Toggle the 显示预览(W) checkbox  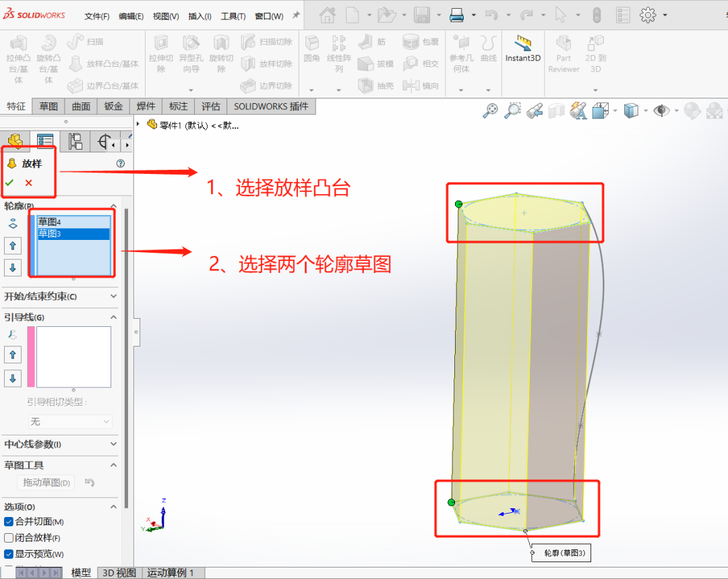tap(8, 553)
